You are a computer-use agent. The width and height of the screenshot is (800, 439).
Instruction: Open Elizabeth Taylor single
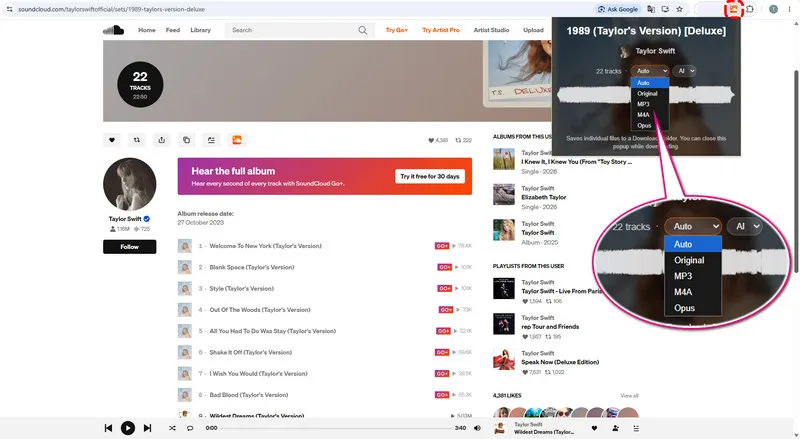point(544,197)
